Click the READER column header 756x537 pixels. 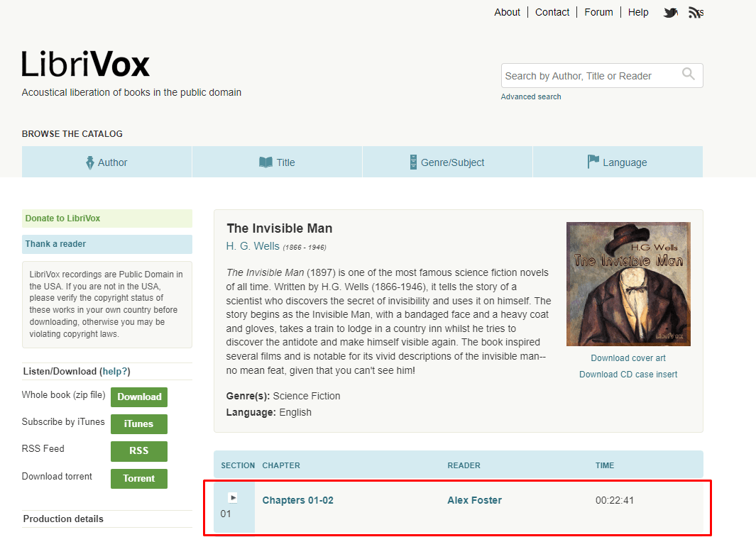tap(464, 466)
